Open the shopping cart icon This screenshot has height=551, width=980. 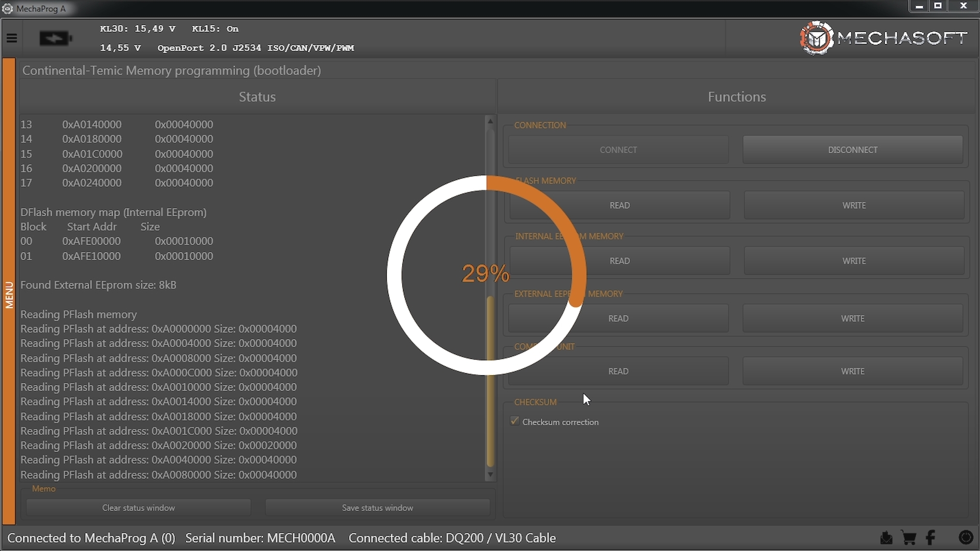pos(909,538)
